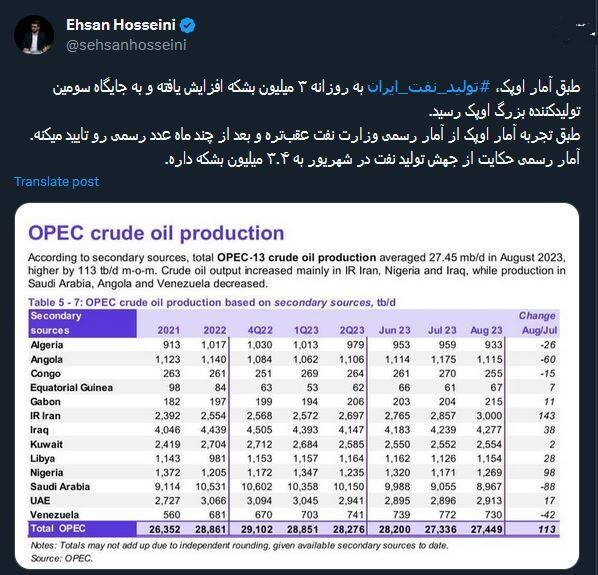Select the Change Aug/Jul column header
Viewport: 598px width, 575px height.
(x=539, y=323)
